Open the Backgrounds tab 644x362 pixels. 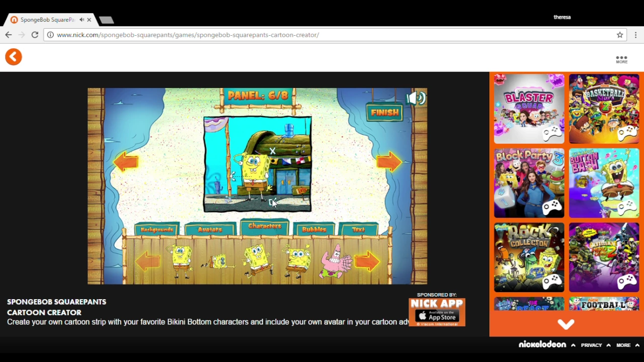coord(157,230)
